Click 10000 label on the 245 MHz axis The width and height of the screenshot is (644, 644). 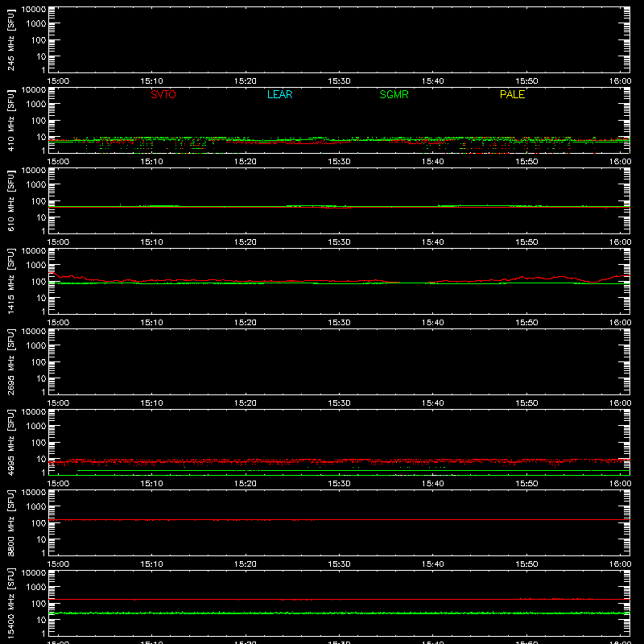pyautogui.click(x=34, y=10)
